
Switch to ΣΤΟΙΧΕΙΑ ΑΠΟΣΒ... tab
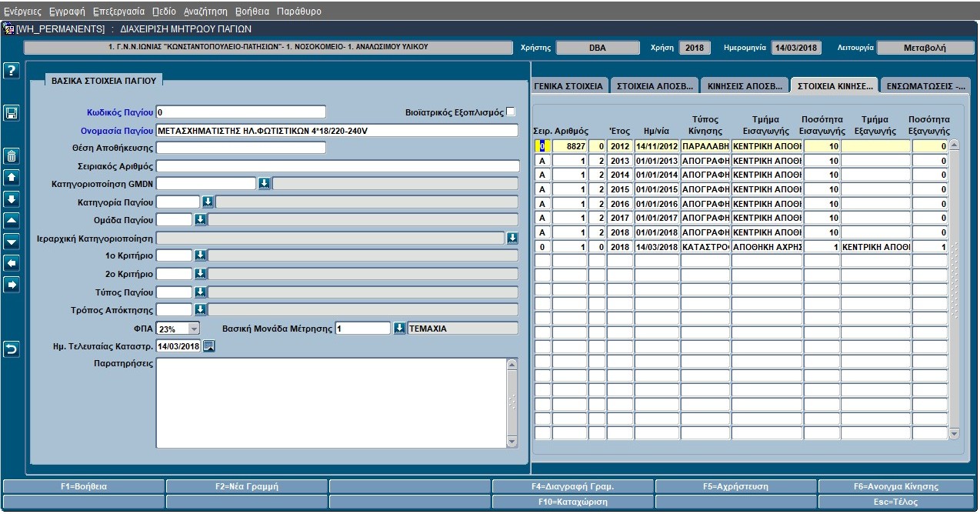click(655, 85)
